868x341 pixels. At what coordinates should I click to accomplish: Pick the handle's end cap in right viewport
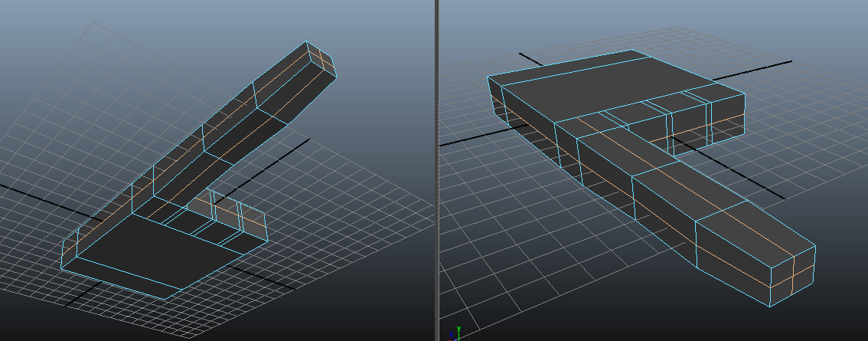coord(803,276)
